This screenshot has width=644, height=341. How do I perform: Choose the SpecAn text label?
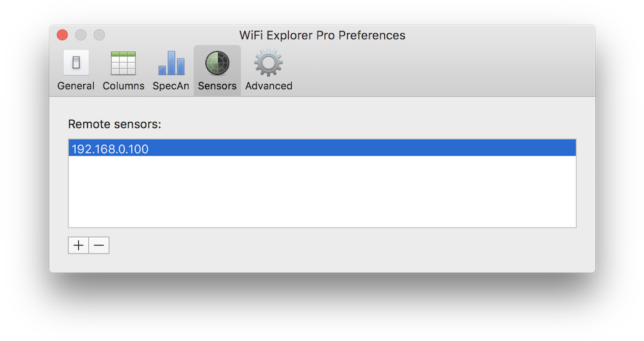point(171,86)
